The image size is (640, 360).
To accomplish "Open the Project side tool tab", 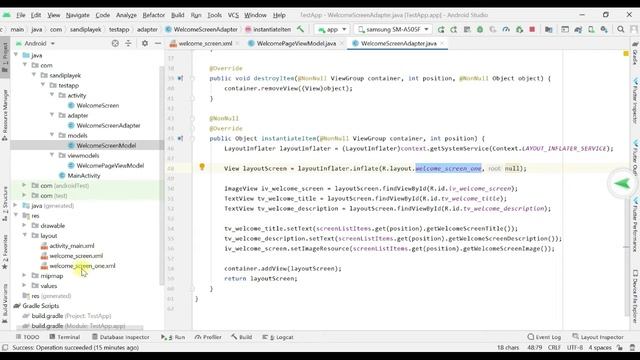I will (x=5, y=56).
